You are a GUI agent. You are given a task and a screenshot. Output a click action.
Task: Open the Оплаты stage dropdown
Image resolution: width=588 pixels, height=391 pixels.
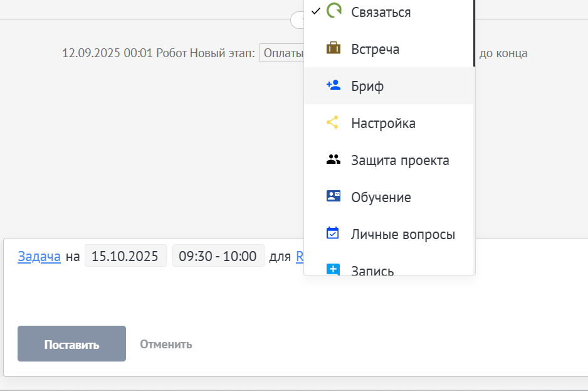[x=281, y=53]
